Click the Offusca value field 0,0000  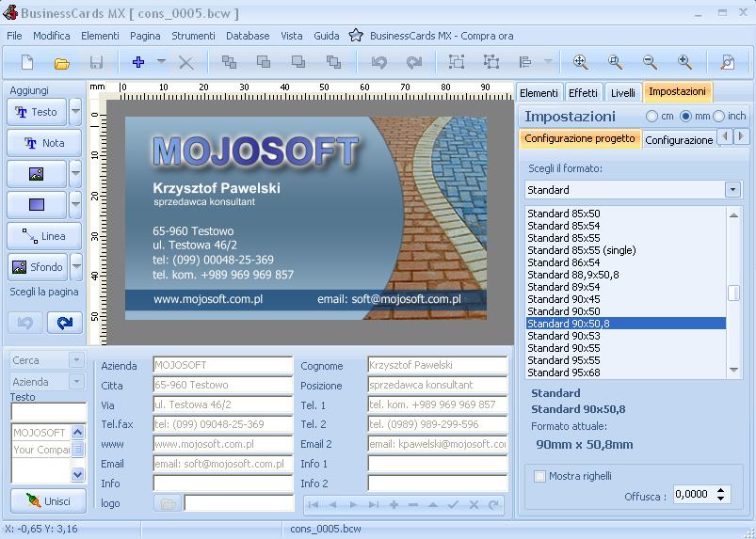click(x=693, y=495)
